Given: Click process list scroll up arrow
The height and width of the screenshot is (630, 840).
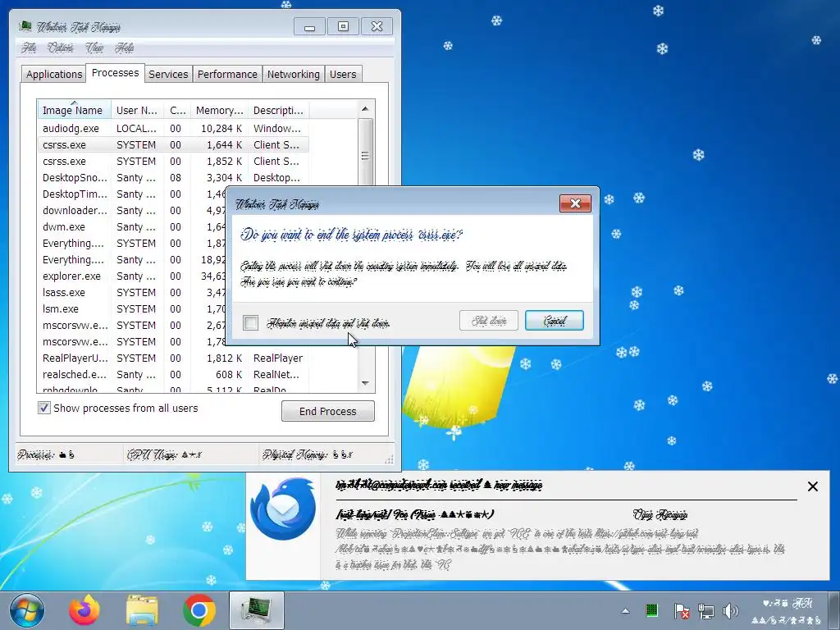Looking at the screenshot, I should (x=365, y=109).
